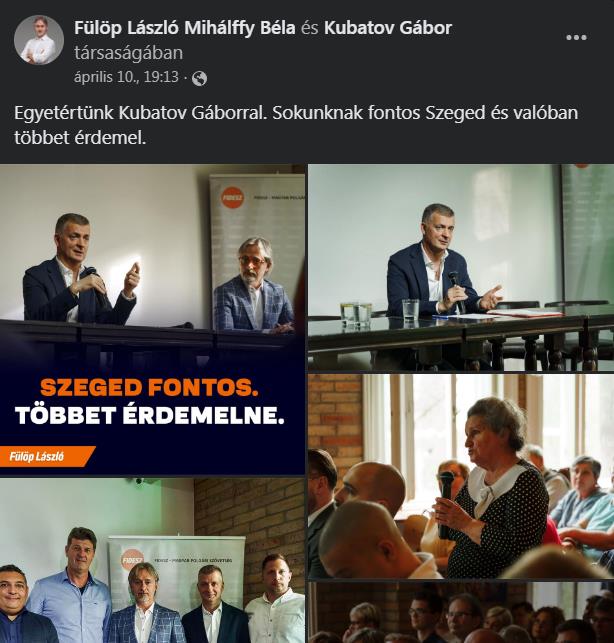Click the TÖBBET ÉRDEMELNE white headline text
Viewport: 614px width, 643px height.
point(149,415)
